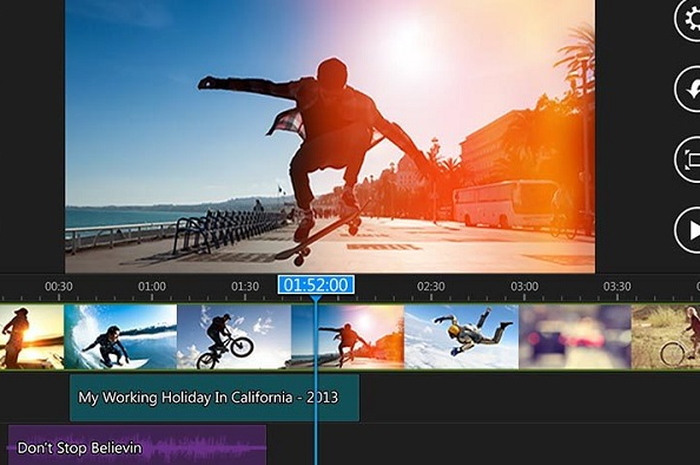Select the 'Don't Stop Believin' audio track

pyautogui.click(x=138, y=445)
